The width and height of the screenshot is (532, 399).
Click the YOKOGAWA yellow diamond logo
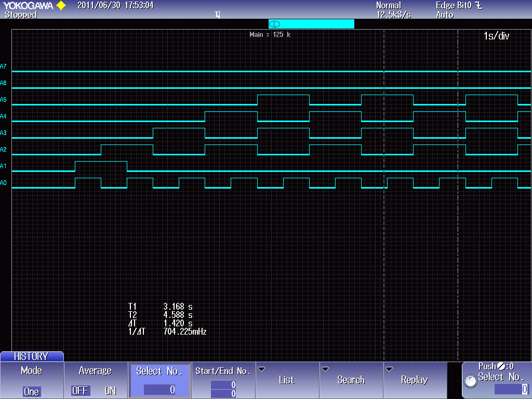coord(61,5)
